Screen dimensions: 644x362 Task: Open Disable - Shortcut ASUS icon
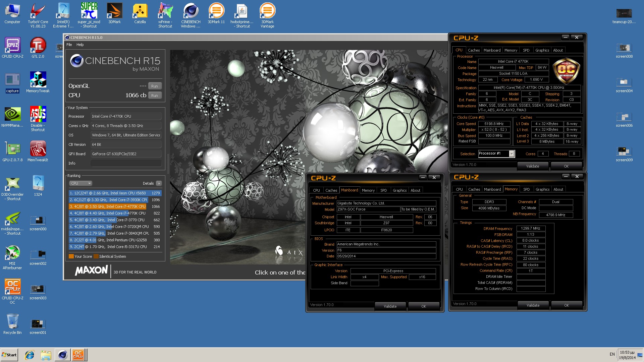[38, 119]
